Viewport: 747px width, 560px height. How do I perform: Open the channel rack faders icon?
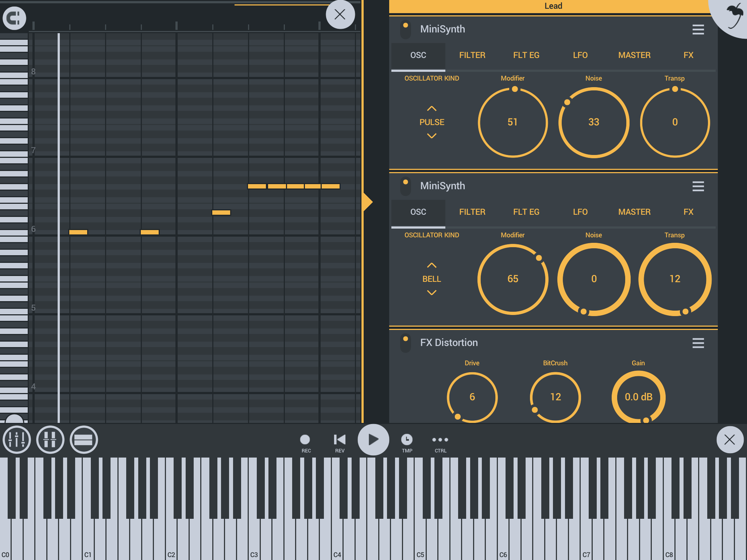(x=50, y=440)
